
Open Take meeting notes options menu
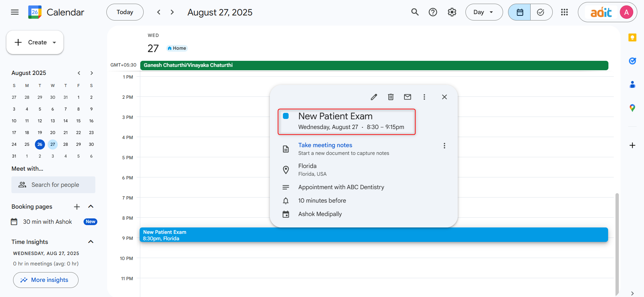pos(444,146)
